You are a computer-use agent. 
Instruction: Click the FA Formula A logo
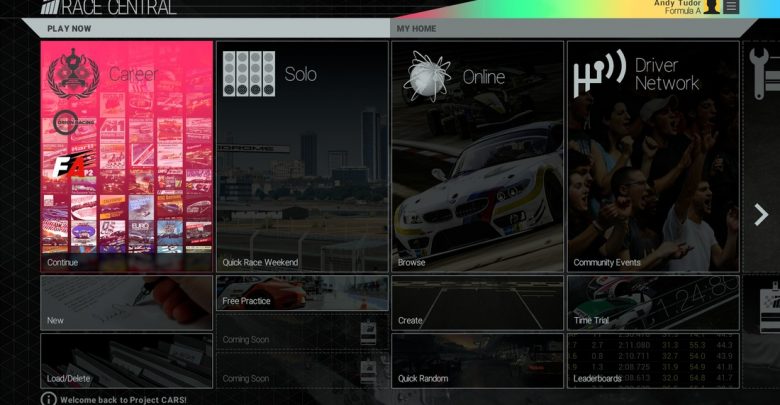pyautogui.click(x=73, y=165)
